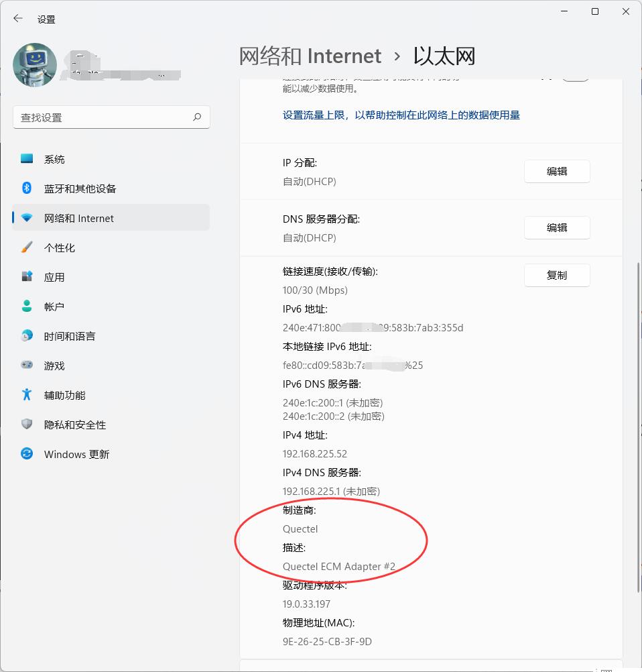
Task: Click 网络和 Internet breadcrumb in header
Action: pyautogui.click(x=310, y=56)
